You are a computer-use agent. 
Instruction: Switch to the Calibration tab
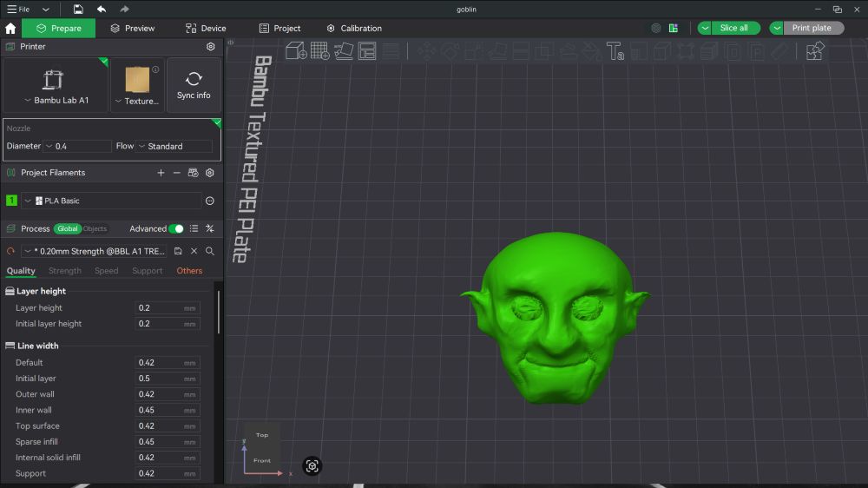pos(354,29)
